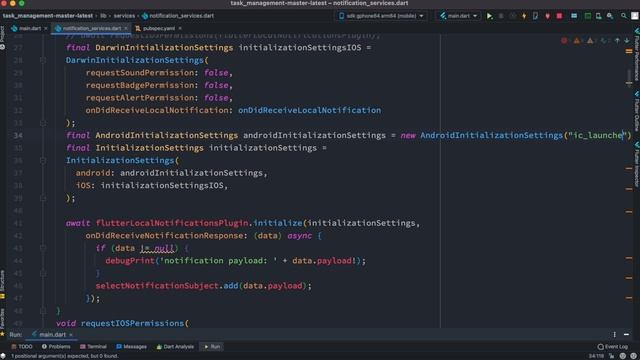The width and height of the screenshot is (640, 360).
Task: Minimize the Run tool window panel
Action: pos(627,334)
